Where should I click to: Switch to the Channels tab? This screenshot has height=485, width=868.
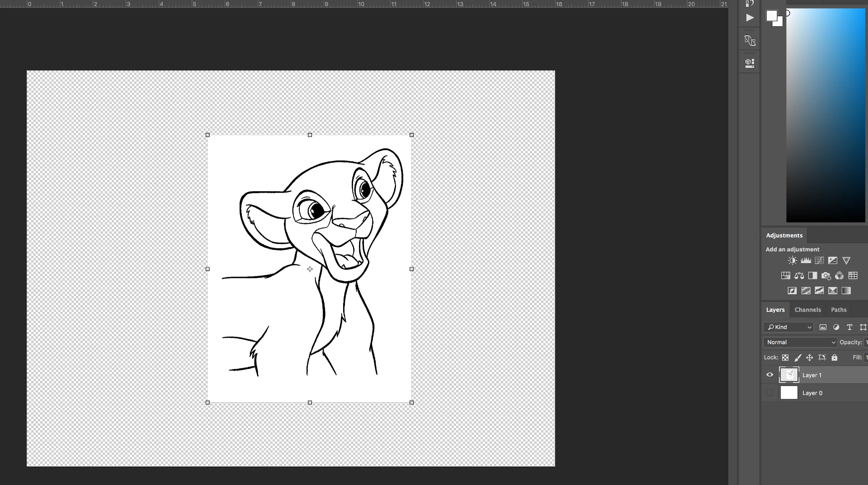point(807,310)
